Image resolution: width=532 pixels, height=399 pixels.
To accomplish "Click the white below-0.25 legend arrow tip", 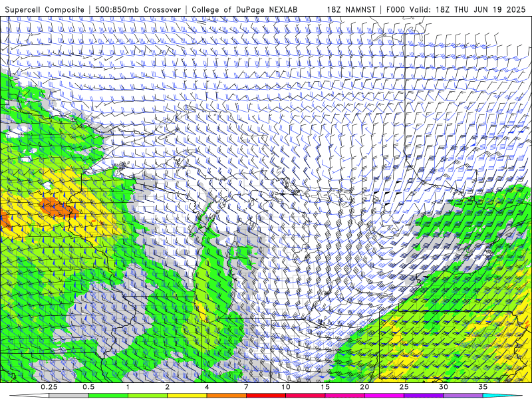I will [x=29, y=396].
